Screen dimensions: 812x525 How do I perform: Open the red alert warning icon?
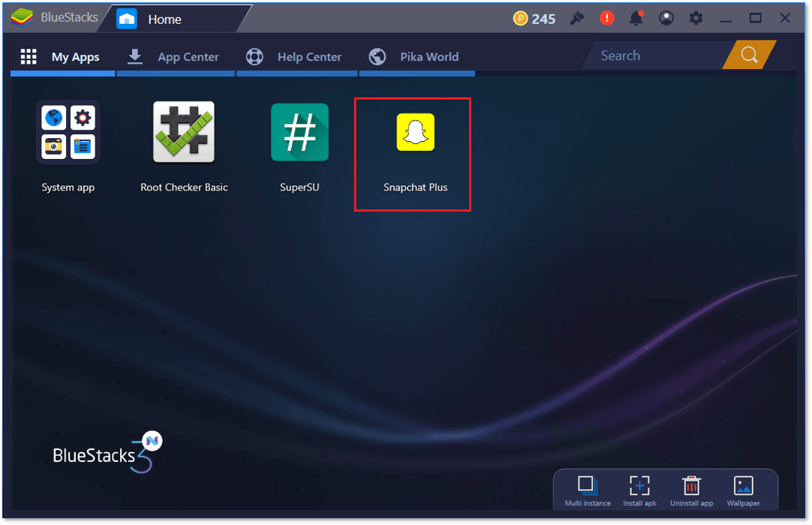tap(607, 18)
